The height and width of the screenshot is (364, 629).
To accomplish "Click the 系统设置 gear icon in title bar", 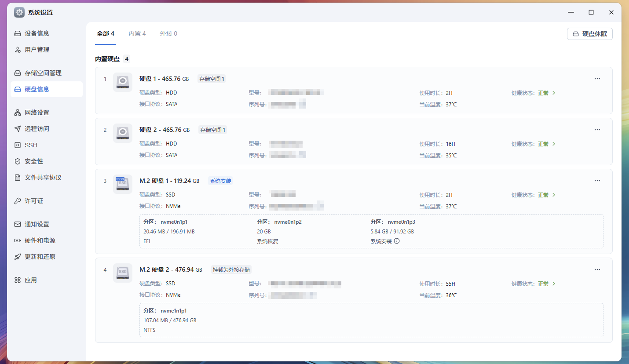I will (x=19, y=12).
